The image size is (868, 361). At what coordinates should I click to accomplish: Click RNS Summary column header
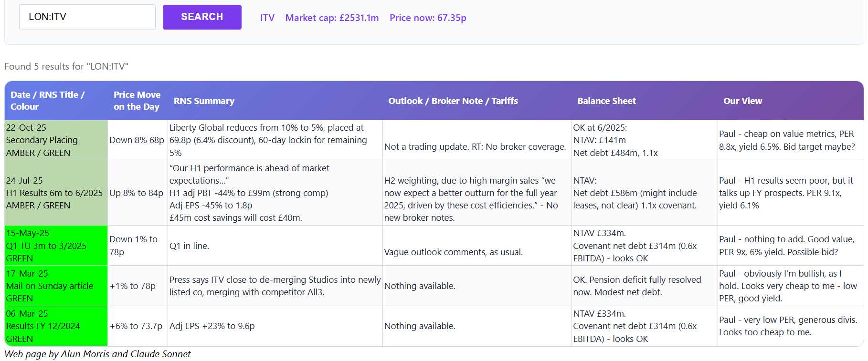click(x=204, y=101)
